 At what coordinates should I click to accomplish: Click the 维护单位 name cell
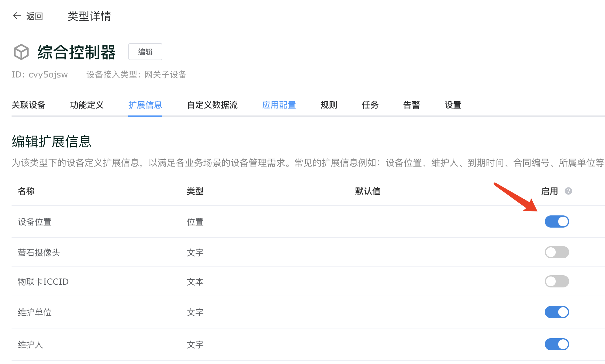(35, 312)
